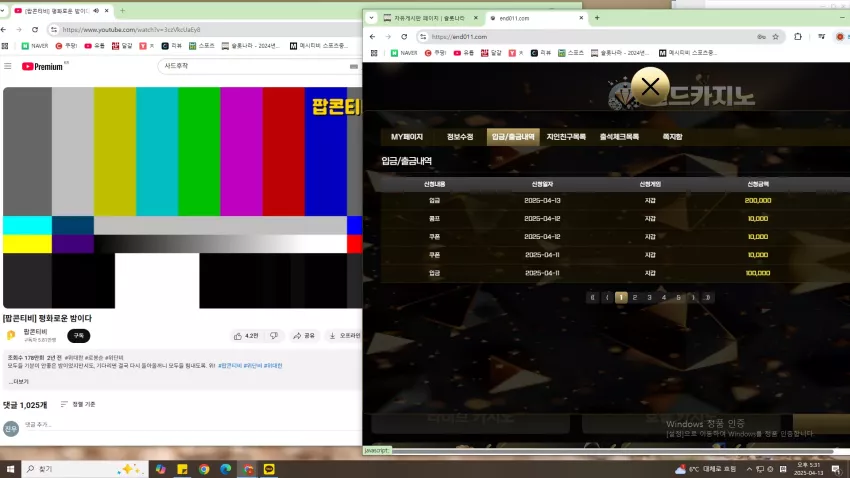Click the taskbar 찾기 search box
This screenshot has height=478, width=850.
(85, 469)
